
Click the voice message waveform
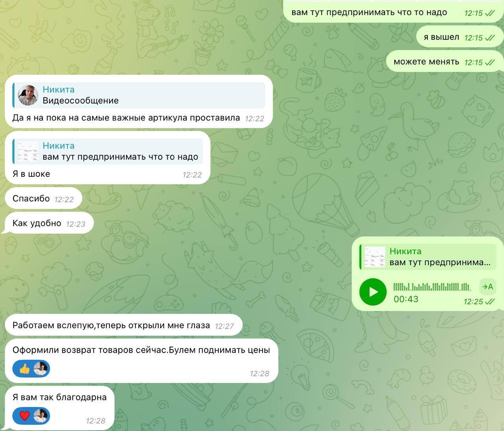coord(432,287)
